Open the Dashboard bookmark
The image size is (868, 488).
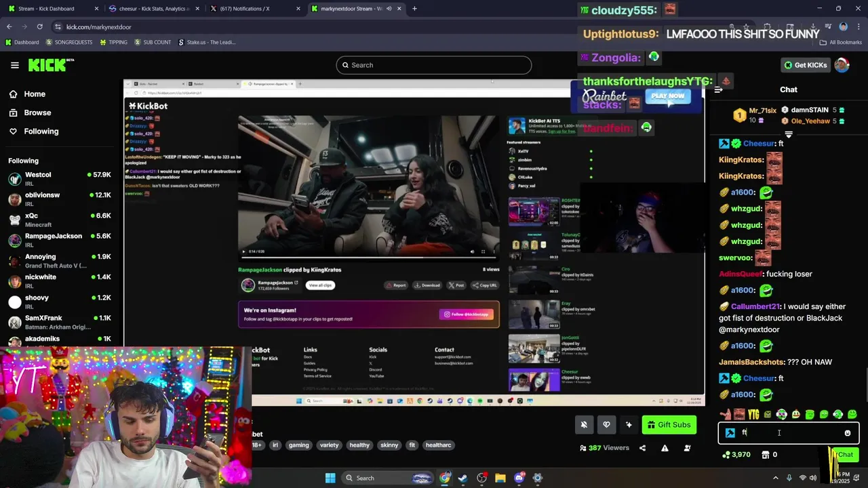(22, 42)
